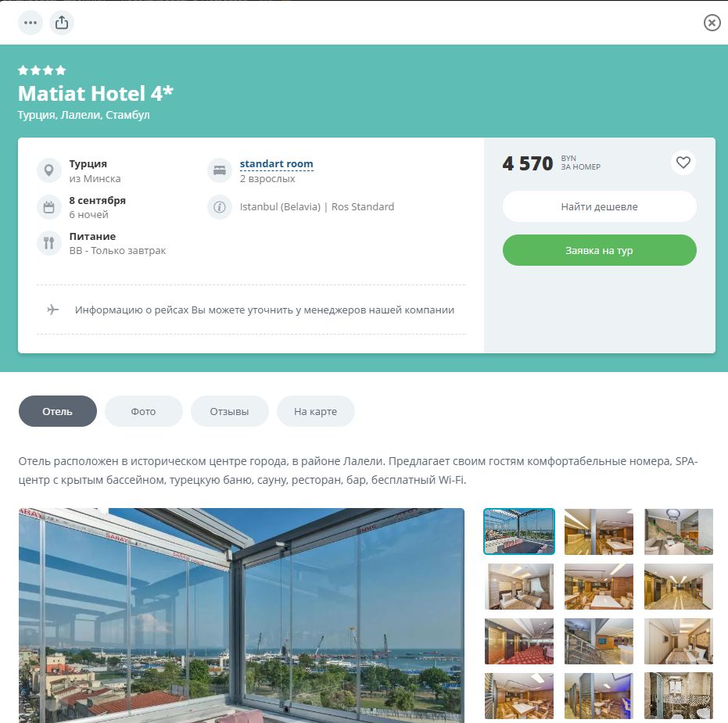
Task: Select the bathroom thumbnail in bottom-right of gallery
Action: [678, 696]
